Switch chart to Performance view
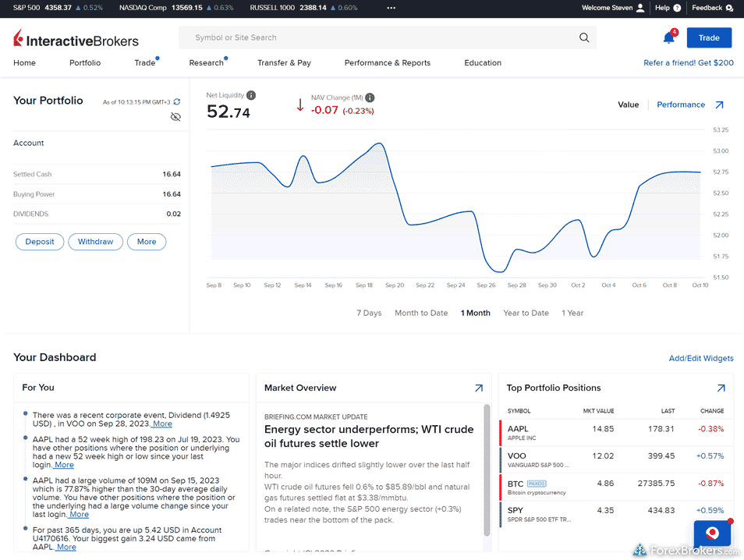 click(x=680, y=105)
